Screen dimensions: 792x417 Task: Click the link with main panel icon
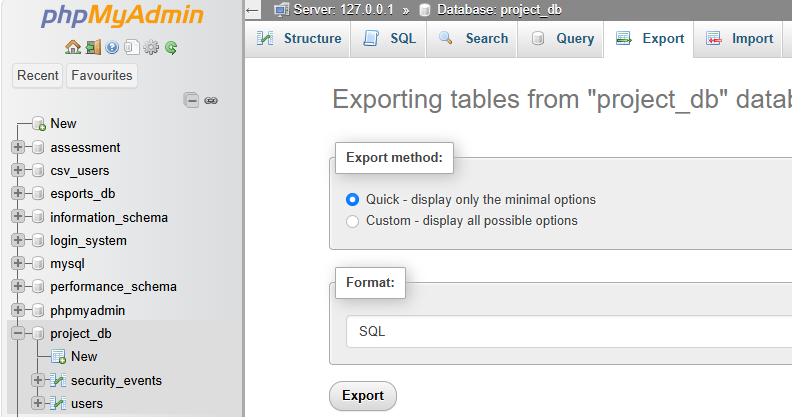(x=211, y=100)
